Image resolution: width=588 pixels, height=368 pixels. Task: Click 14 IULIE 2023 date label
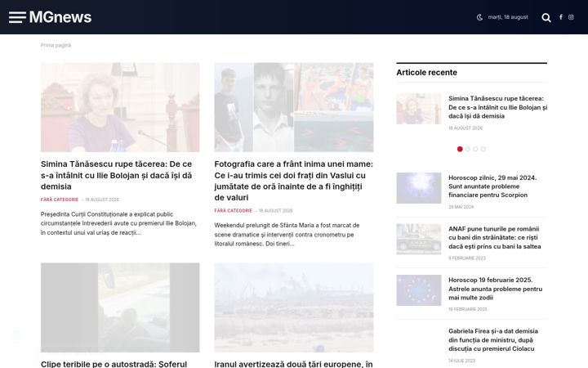coord(461,361)
